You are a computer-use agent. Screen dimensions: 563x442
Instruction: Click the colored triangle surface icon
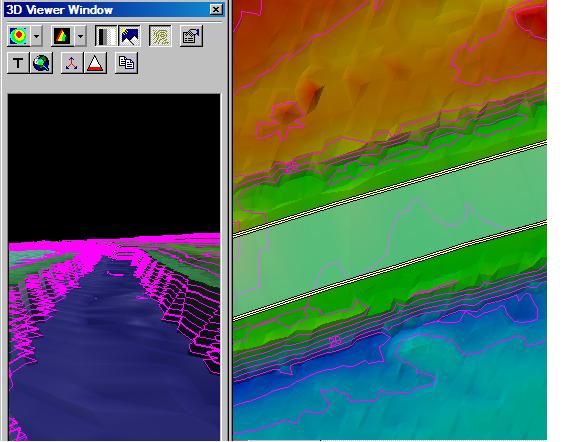tap(62, 36)
